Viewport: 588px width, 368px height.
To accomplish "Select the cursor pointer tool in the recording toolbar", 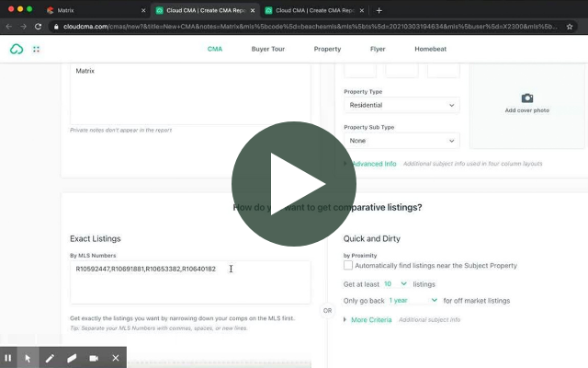I will [28, 358].
